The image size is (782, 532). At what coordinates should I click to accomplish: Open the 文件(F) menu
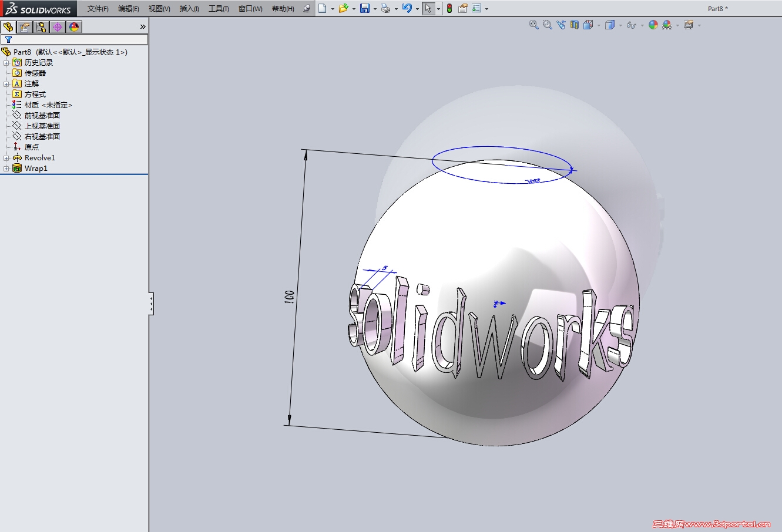[x=98, y=9]
